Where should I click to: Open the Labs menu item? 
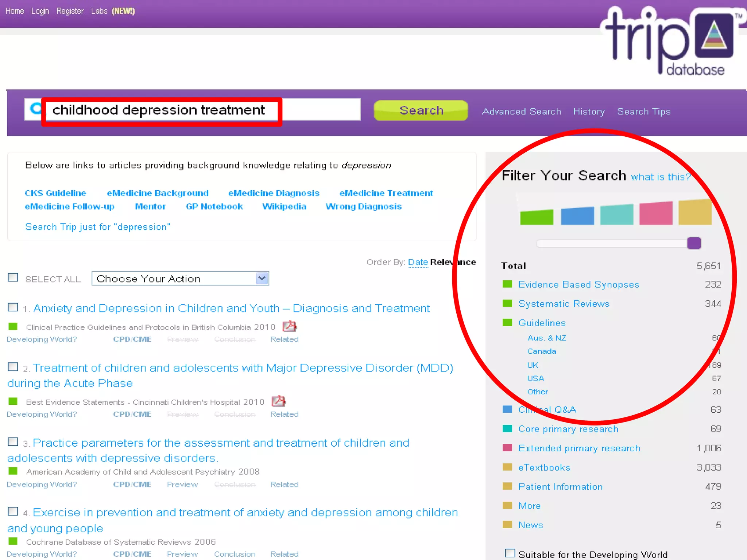point(99,11)
